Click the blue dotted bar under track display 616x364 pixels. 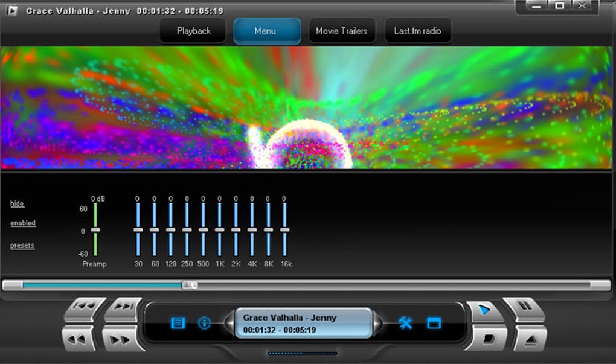[x=303, y=353]
